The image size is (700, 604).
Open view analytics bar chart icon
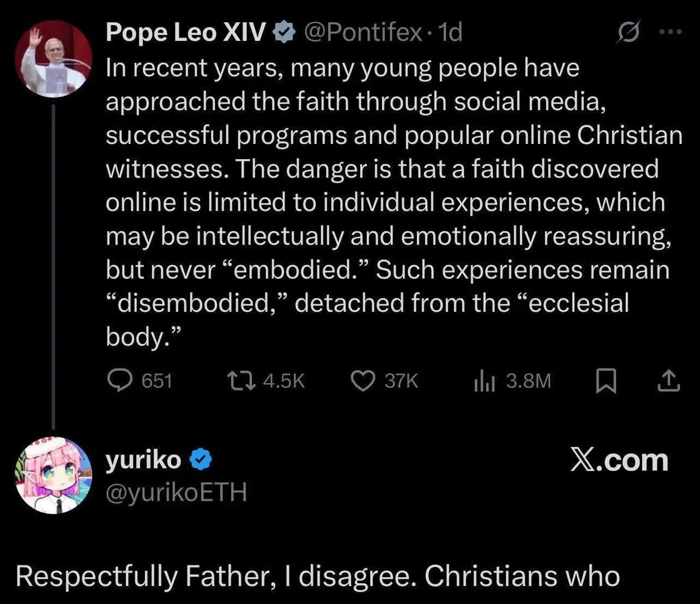(x=484, y=381)
